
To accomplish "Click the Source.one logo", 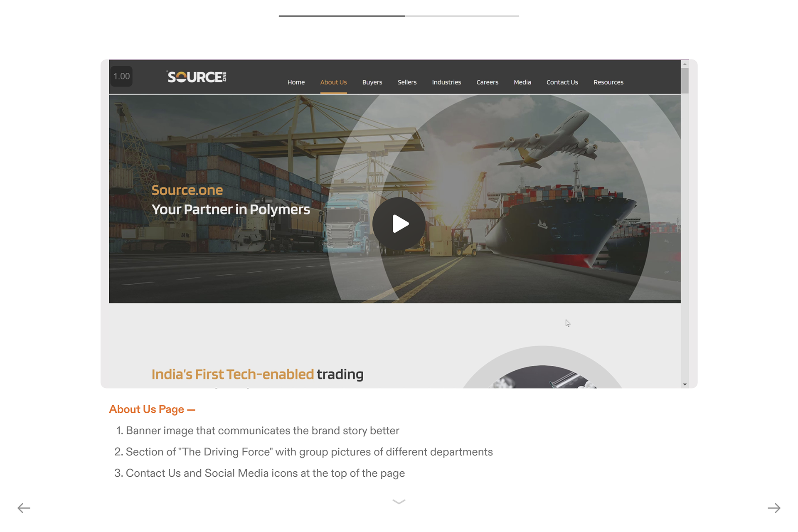I will click(x=197, y=77).
